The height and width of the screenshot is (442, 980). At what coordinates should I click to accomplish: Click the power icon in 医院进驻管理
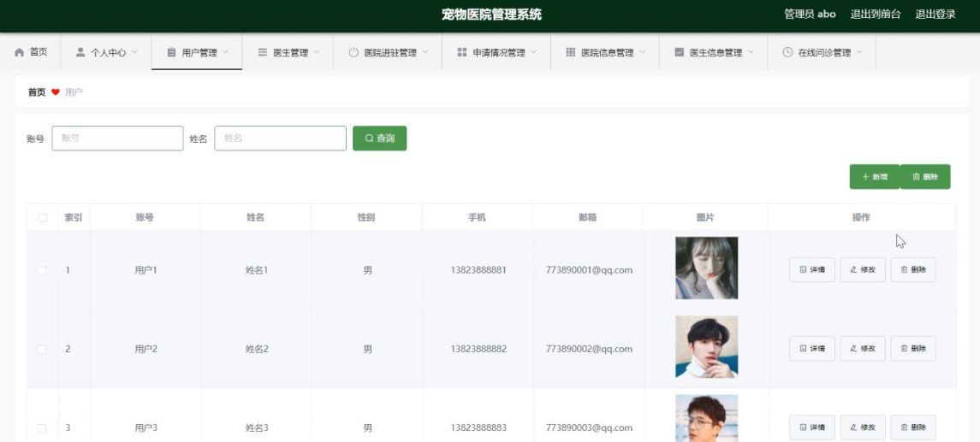tap(353, 52)
